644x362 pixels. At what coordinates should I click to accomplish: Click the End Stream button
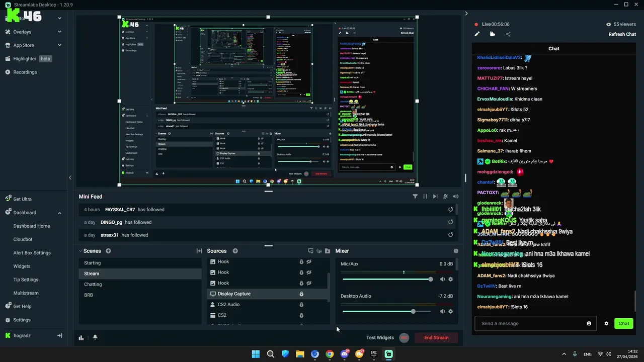pyautogui.click(x=436, y=338)
